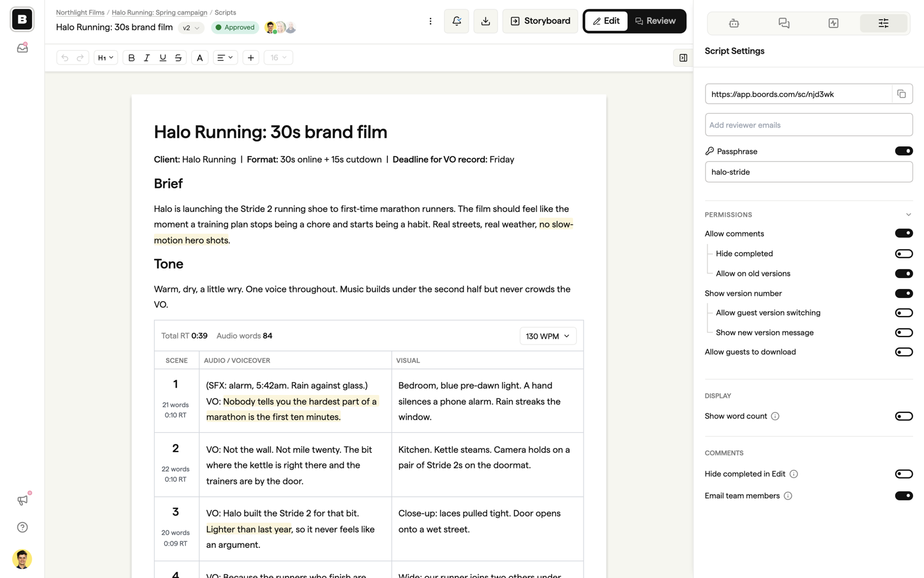Open the three-dot more options menu
This screenshot has height=578, width=924.
click(x=430, y=21)
